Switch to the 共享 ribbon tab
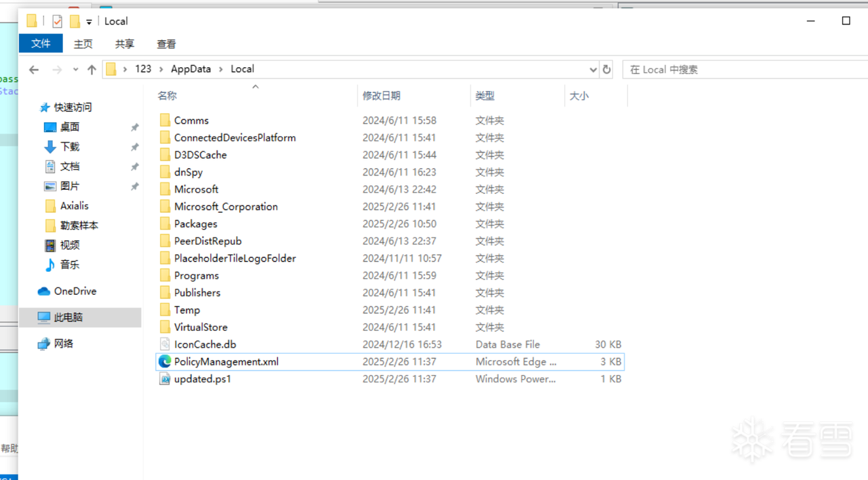The width and height of the screenshot is (868, 480). [x=125, y=43]
